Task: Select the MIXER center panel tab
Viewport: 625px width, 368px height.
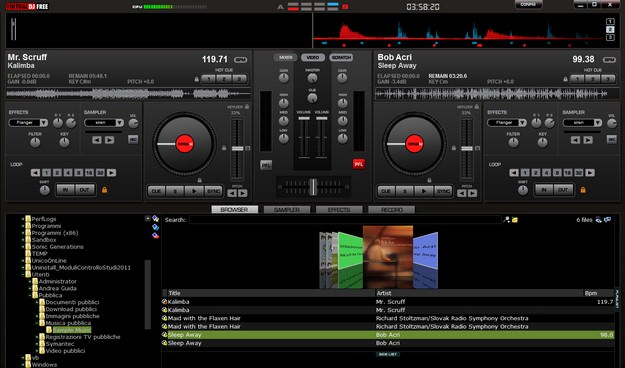Action: tap(285, 57)
